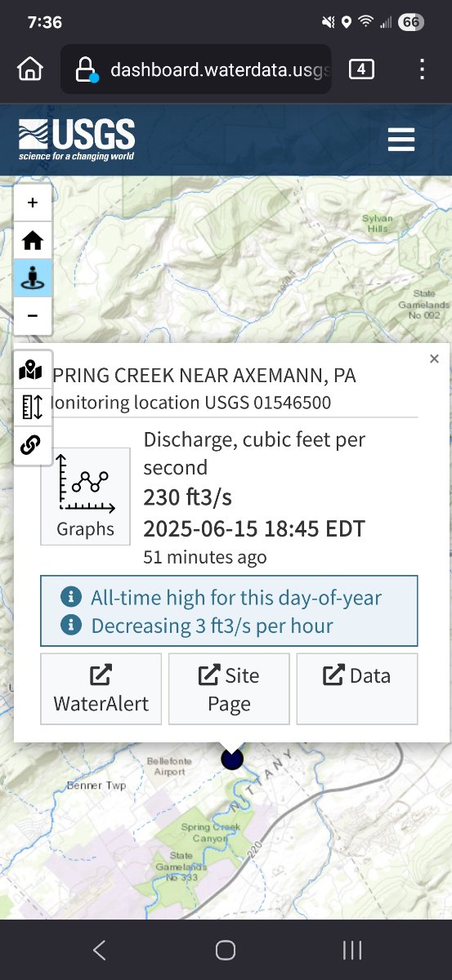Open the basemap layers icon
Image resolution: width=452 pixels, height=980 pixels.
31,370
